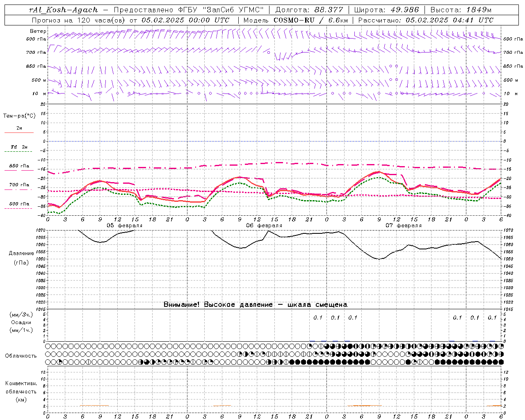Image resolution: width=525 pixels, height=420 pixels.
Task: Click the Ветер wind panel label
Action: tap(38, 31)
